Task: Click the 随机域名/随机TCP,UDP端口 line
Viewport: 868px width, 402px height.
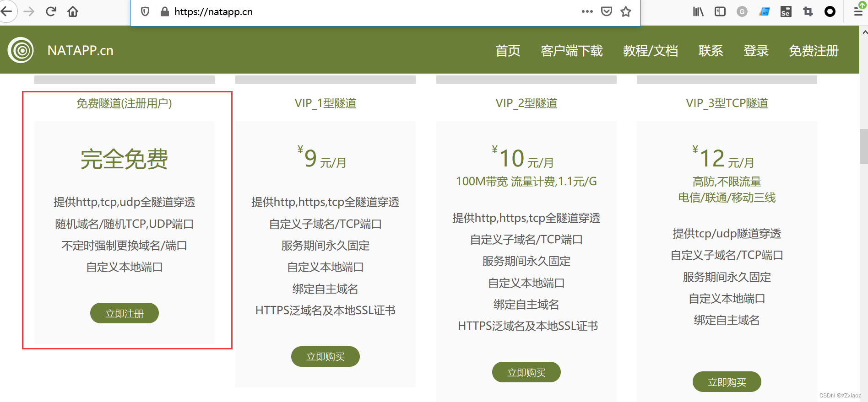Action: tap(125, 224)
